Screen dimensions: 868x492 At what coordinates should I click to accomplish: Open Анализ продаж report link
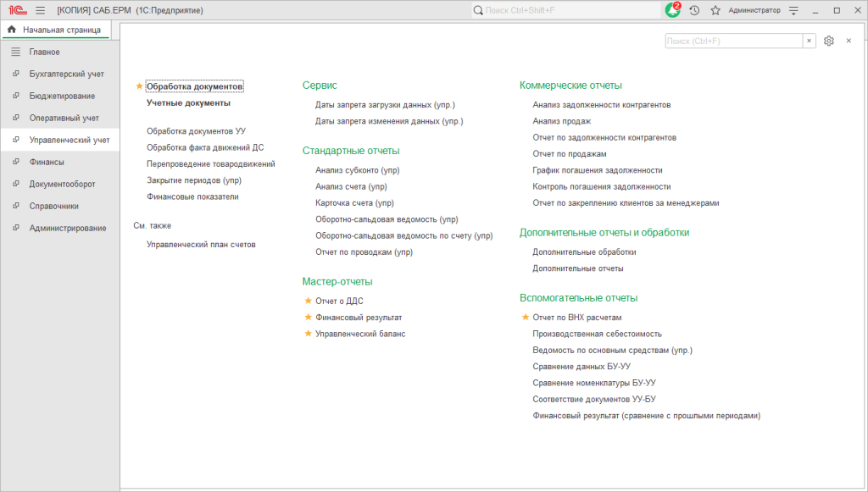click(561, 121)
